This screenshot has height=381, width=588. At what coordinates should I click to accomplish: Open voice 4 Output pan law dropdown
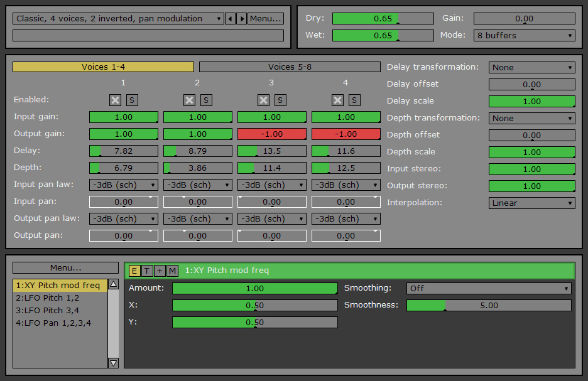coord(346,219)
